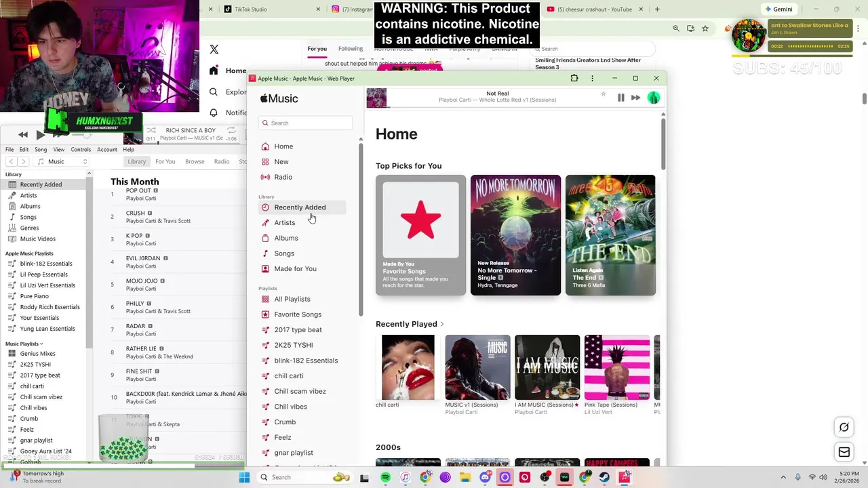Open The End by Three 6 Mafia card
The image size is (868, 488).
[x=610, y=235]
